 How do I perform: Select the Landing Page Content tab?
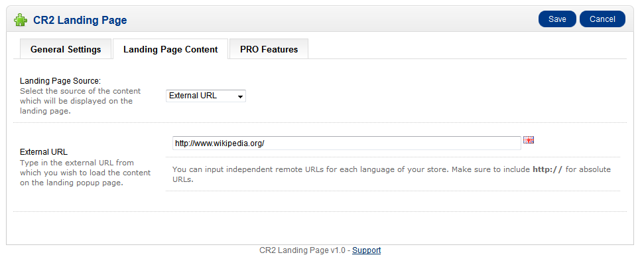coord(170,49)
